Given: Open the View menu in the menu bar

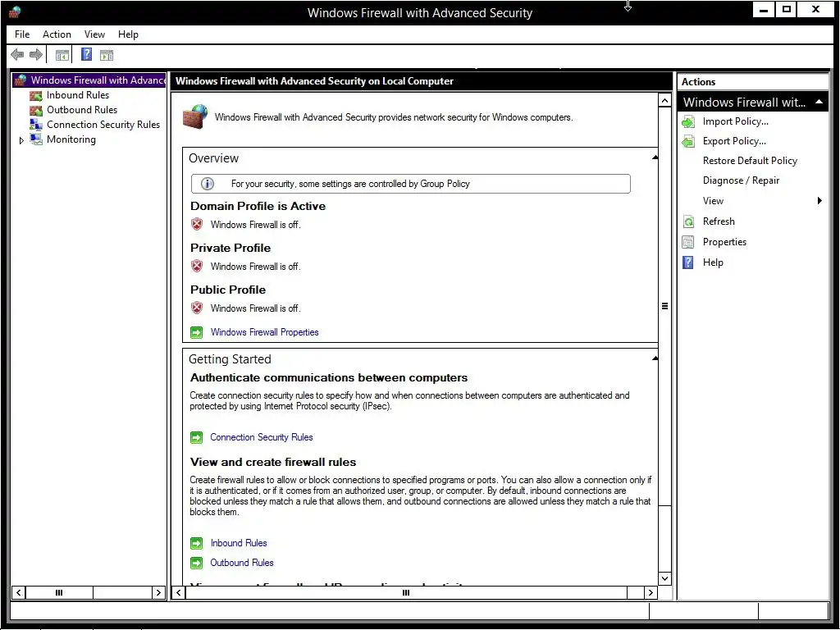Looking at the screenshot, I should pyautogui.click(x=94, y=34).
